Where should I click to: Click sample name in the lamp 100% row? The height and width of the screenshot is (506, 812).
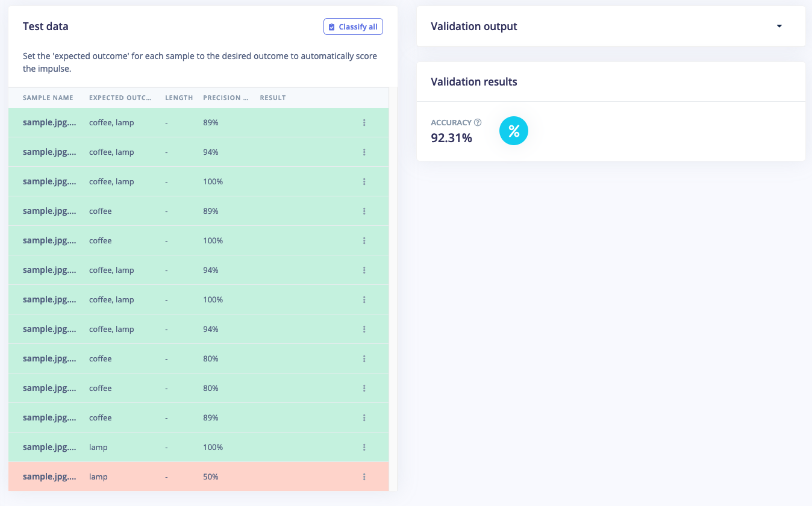[x=49, y=447]
